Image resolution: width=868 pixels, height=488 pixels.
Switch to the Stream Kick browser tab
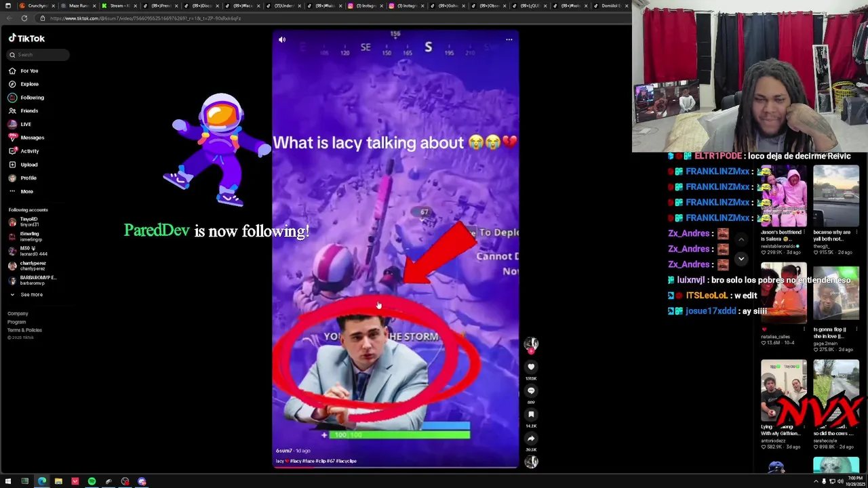click(119, 5)
